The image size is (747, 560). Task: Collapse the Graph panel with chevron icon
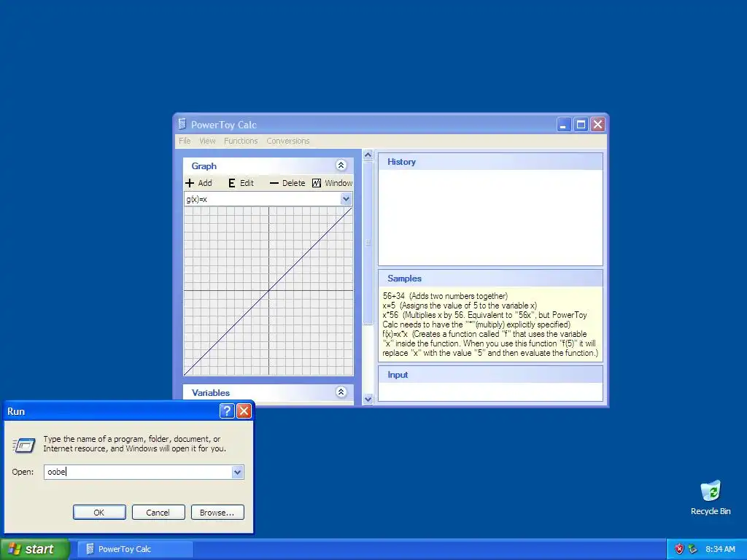coord(341,166)
